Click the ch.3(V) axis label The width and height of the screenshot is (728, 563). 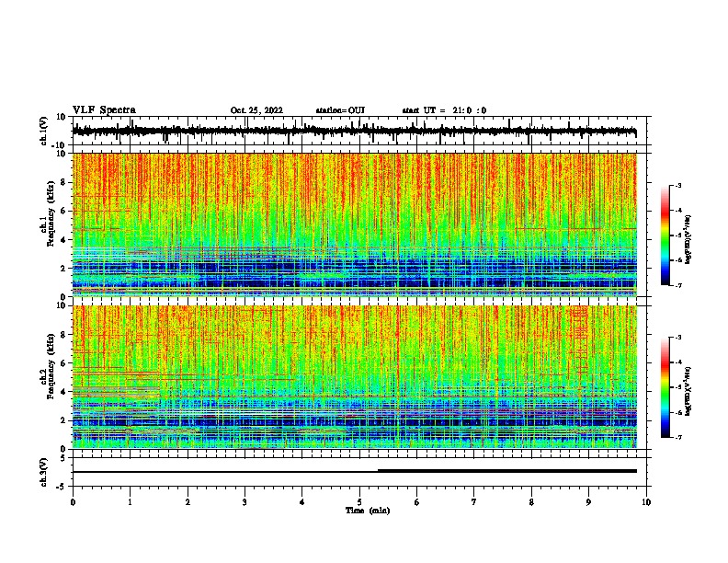(x=43, y=472)
